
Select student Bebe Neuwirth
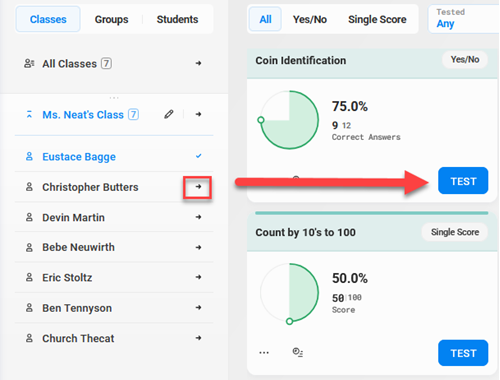78,247
